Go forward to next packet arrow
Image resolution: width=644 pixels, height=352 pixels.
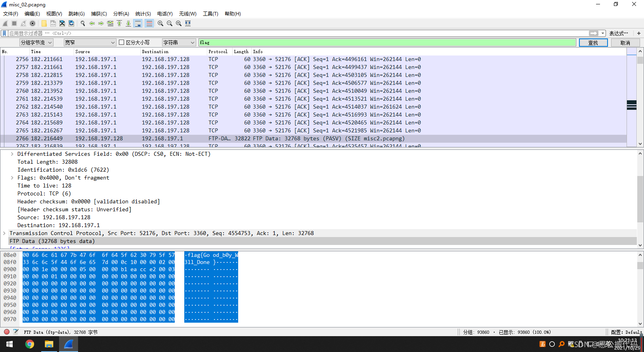101,23
